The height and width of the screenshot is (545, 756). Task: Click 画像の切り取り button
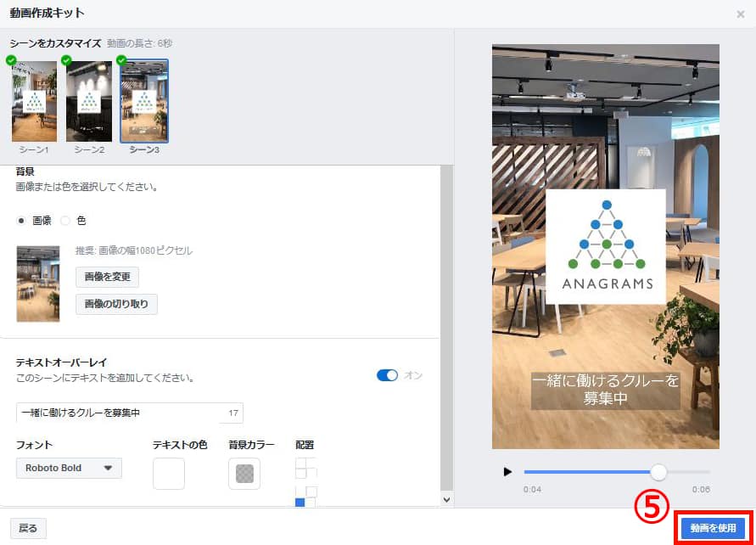coord(116,304)
